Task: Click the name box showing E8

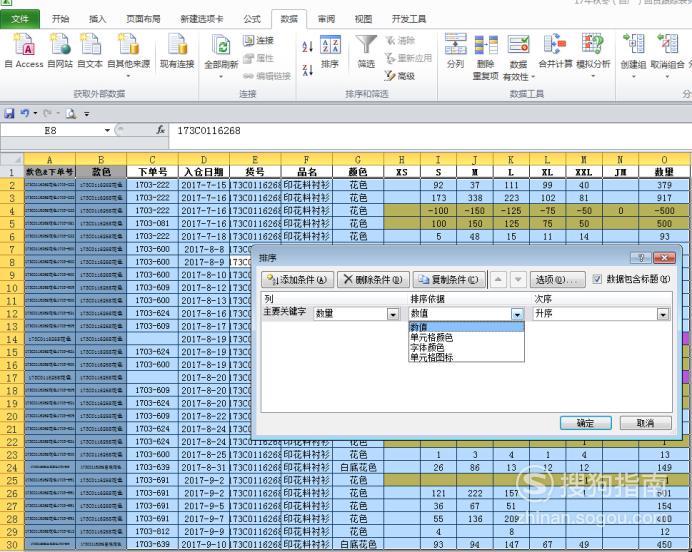Action: pyautogui.click(x=51, y=130)
